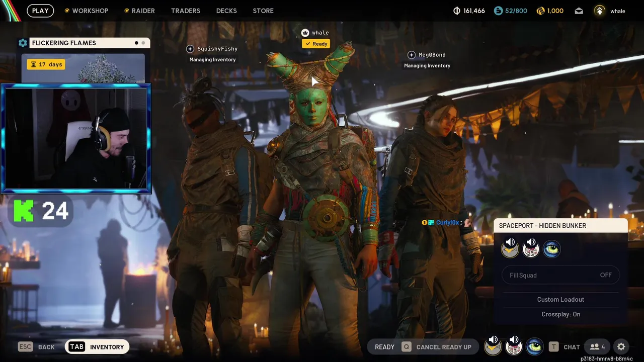Image resolution: width=644 pixels, height=362 pixels.
Task: Mute first squad member in Spaceport panel
Action: (510, 248)
